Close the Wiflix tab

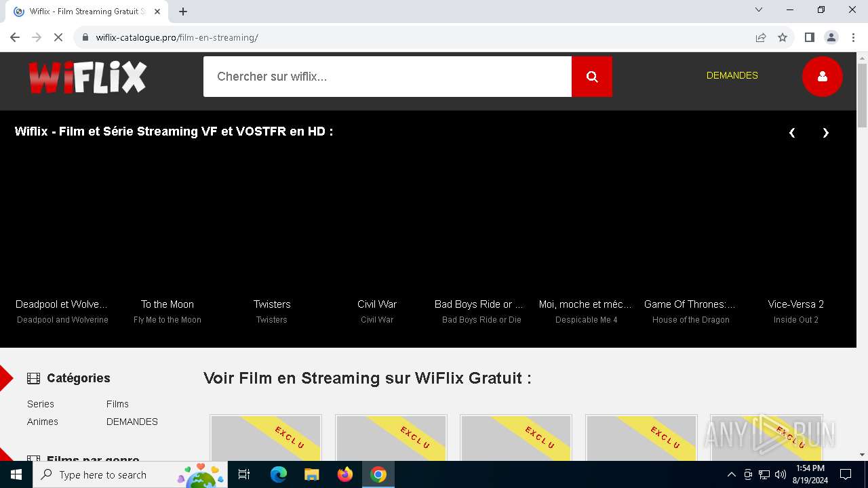click(x=157, y=12)
